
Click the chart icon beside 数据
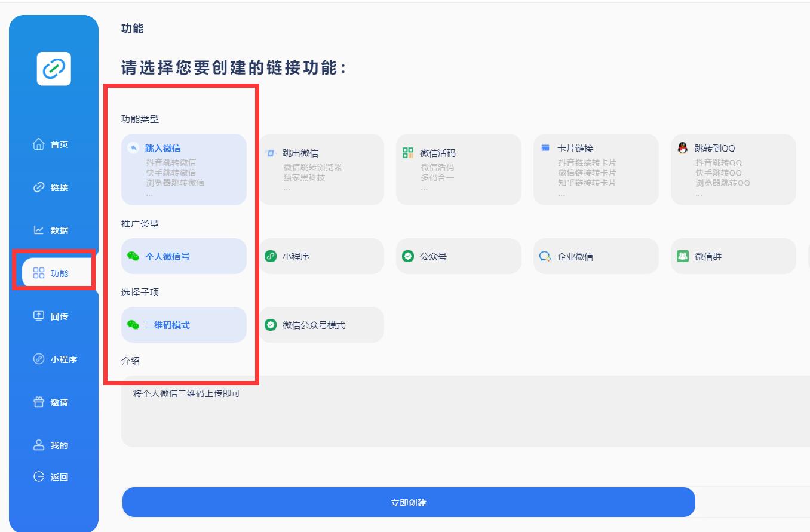point(39,230)
